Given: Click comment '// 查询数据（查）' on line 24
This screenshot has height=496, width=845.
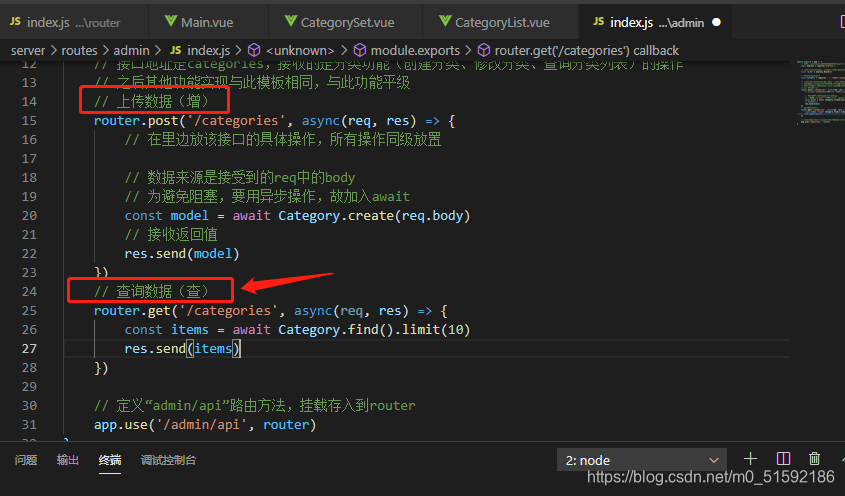Looking at the screenshot, I should point(151,292).
